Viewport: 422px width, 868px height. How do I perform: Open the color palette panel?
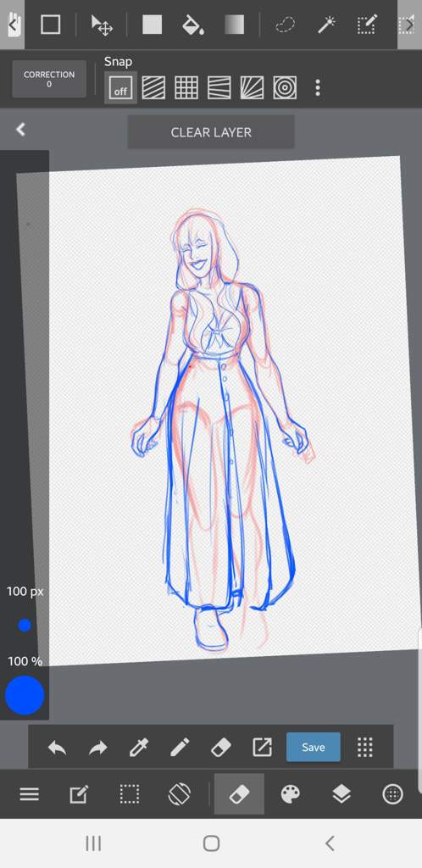pyautogui.click(x=291, y=794)
